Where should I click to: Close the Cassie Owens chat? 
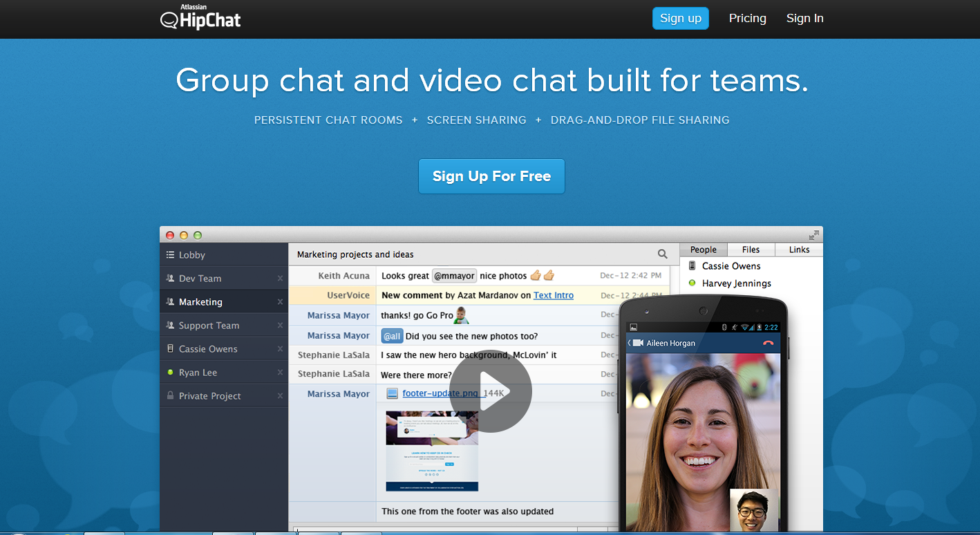280,349
